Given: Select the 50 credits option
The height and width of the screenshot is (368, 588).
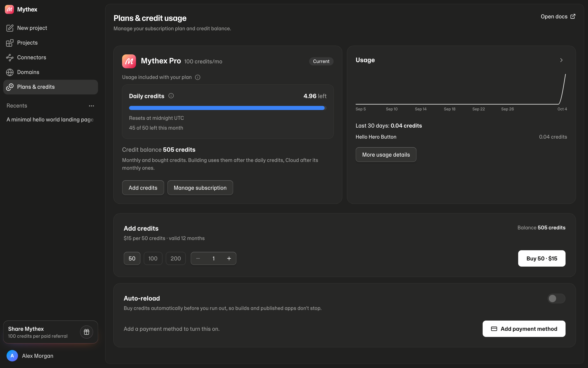Looking at the screenshot, I should coord(132,258).
